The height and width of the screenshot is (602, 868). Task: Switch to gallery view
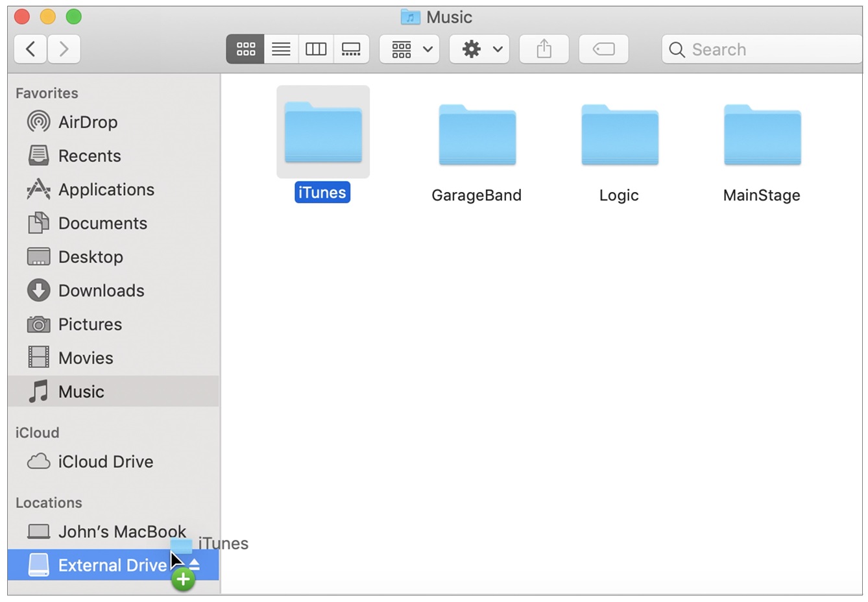tap(351, 49)
